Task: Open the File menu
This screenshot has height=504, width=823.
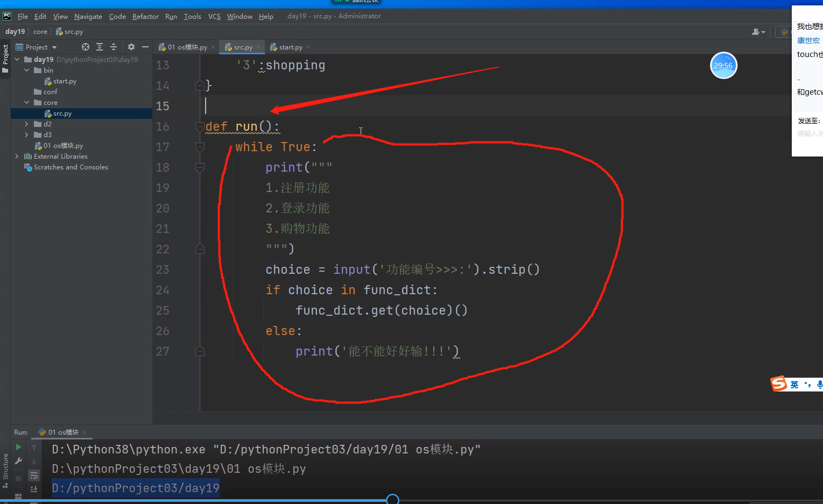Action: tap(23, 16)
